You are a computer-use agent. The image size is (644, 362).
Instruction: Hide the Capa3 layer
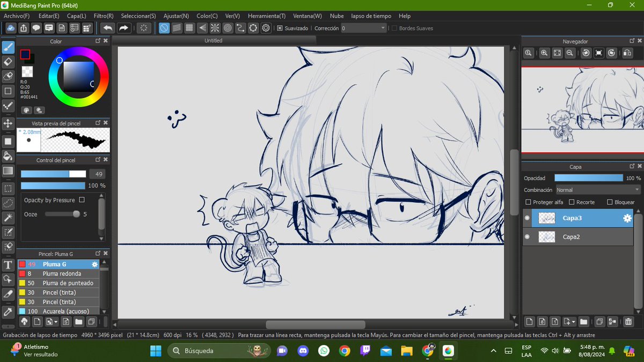coord(527,218)
